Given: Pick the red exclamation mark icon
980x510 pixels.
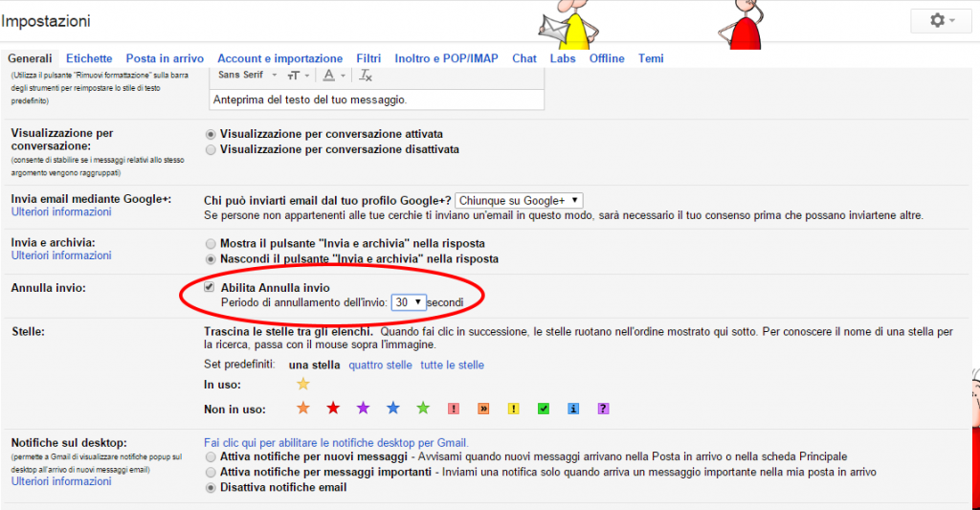Looking at the screenshot, I should pos(454,409).
